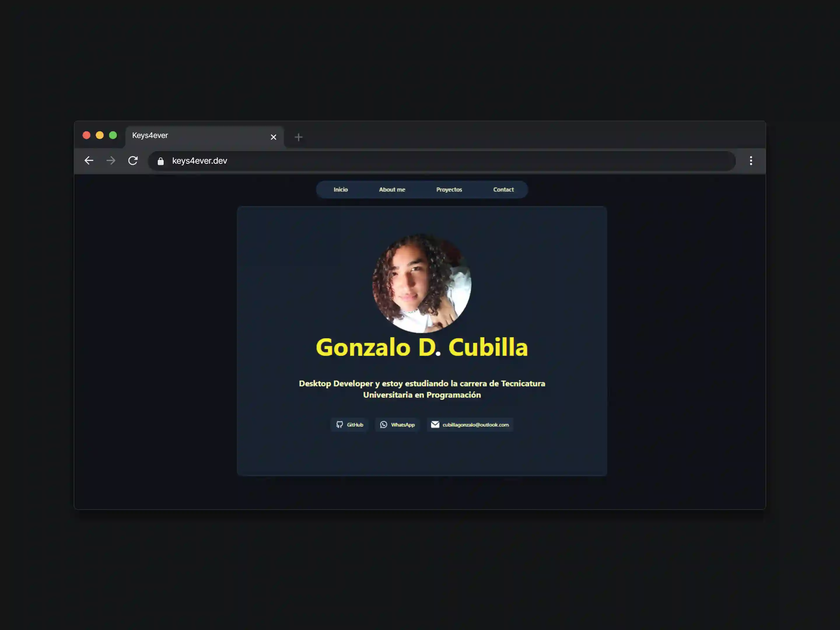Click the yellow minimize dot

pos(100,135)
